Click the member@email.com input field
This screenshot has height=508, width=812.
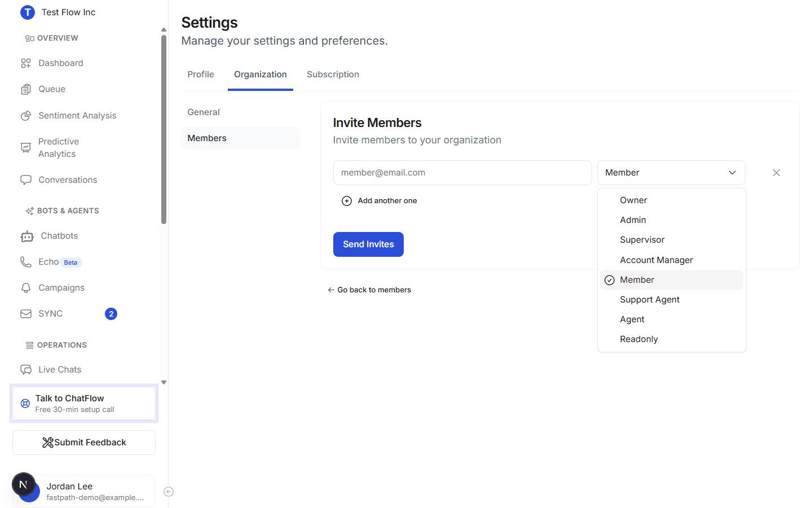point(462,173)
